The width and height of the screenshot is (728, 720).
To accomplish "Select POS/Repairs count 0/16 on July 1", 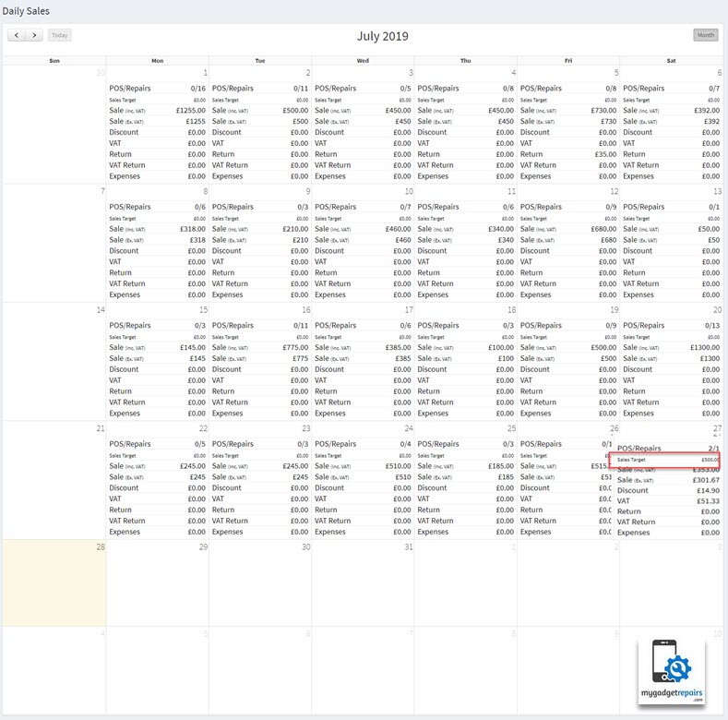I will [x=197, y=89].
